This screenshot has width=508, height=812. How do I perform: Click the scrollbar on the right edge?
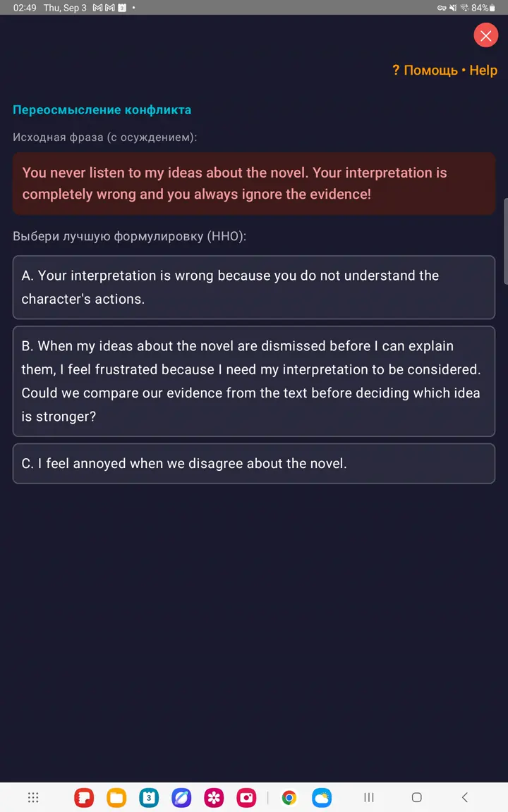point(506,241)
